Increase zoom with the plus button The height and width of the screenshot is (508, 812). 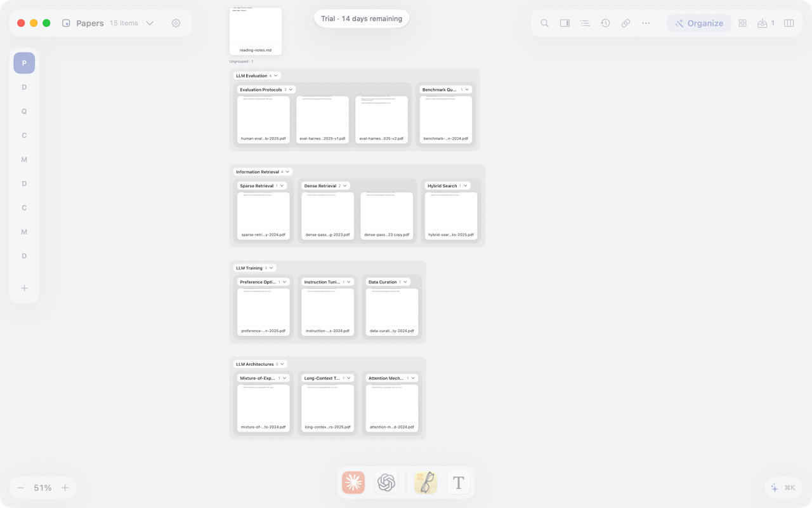tap(65, 488)
